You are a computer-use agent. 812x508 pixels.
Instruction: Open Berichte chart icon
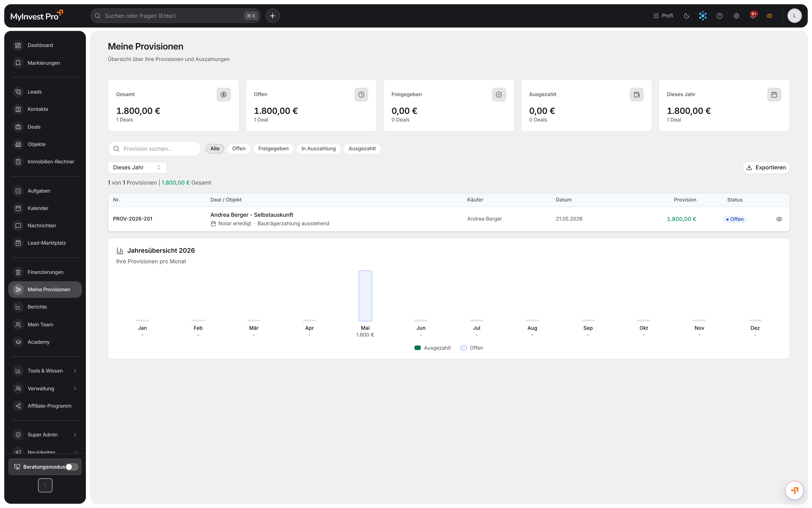18,307
